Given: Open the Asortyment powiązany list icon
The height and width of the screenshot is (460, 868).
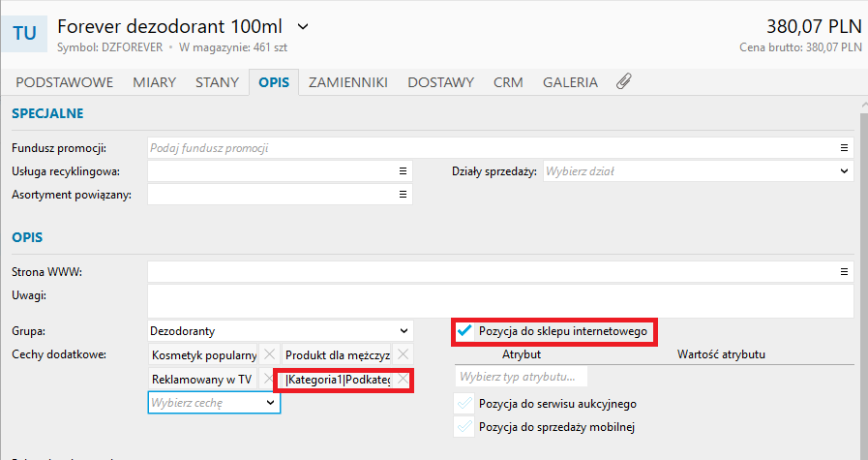Looking at the screenshot, I should tap(403, 195).
